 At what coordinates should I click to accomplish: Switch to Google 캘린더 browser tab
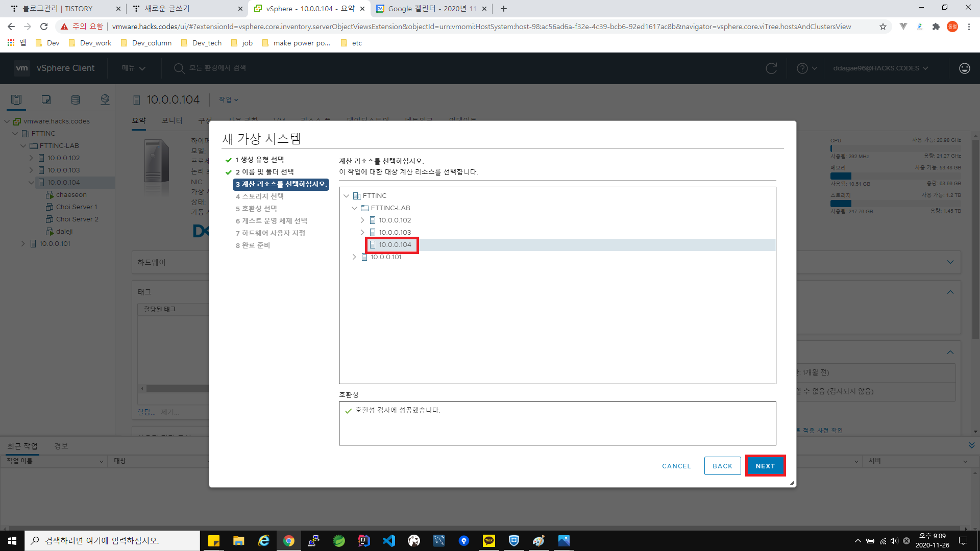[432, 9]
